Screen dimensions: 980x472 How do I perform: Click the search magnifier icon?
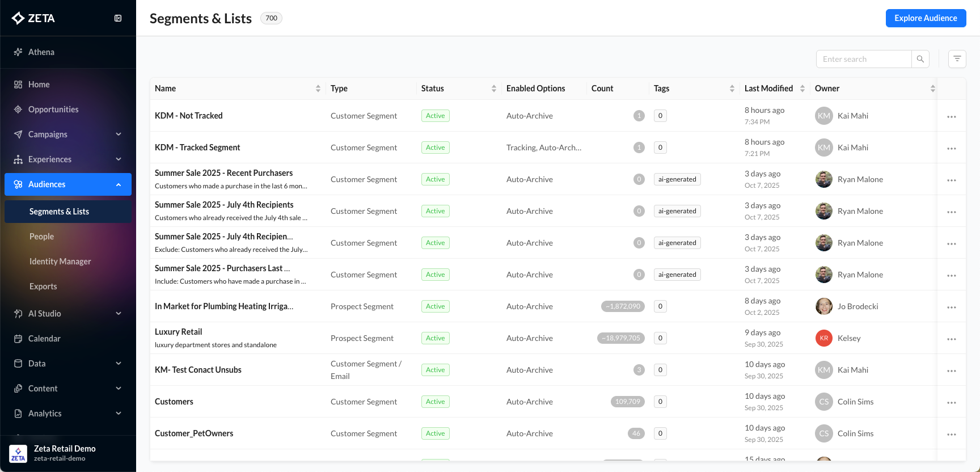click(x=920, y=59)
